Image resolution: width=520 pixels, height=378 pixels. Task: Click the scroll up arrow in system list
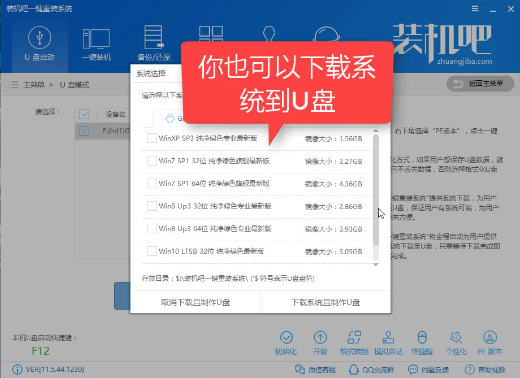click(x=376, y=131)
